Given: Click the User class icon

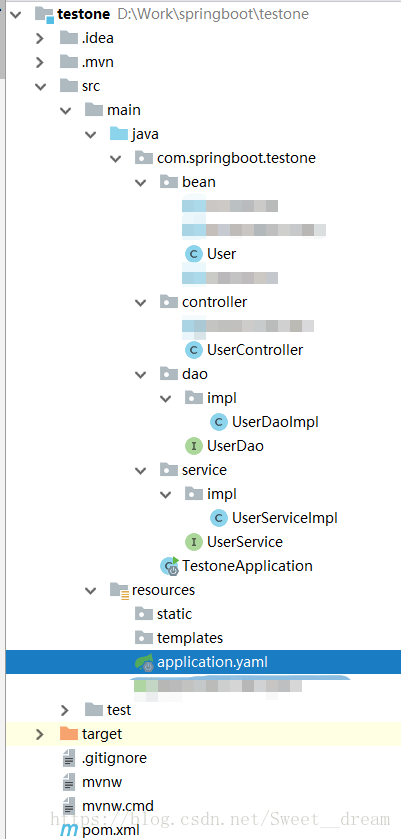Looking at the screenshot, I should tap(193, 254).
